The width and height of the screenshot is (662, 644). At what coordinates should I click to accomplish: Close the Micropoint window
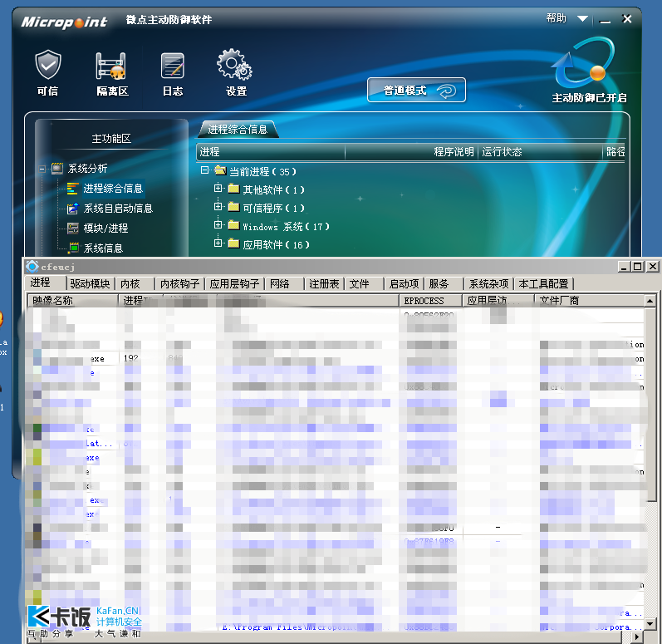tap(627, 18)
